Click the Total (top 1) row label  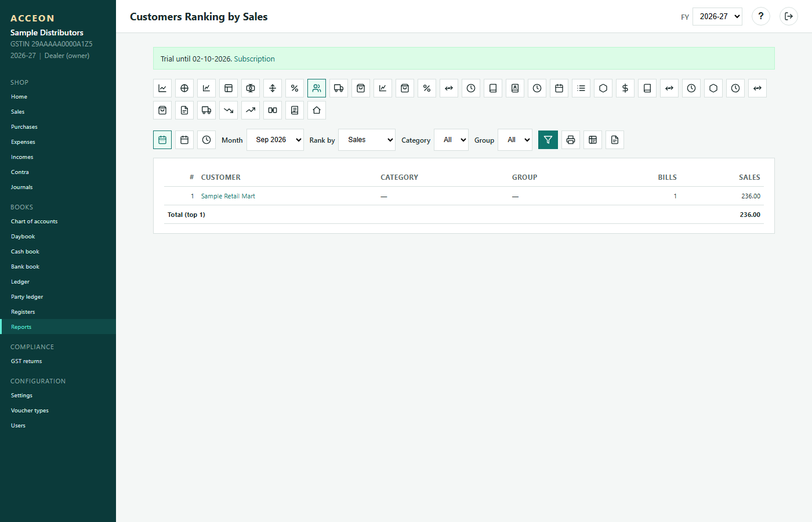click(186, 215)
